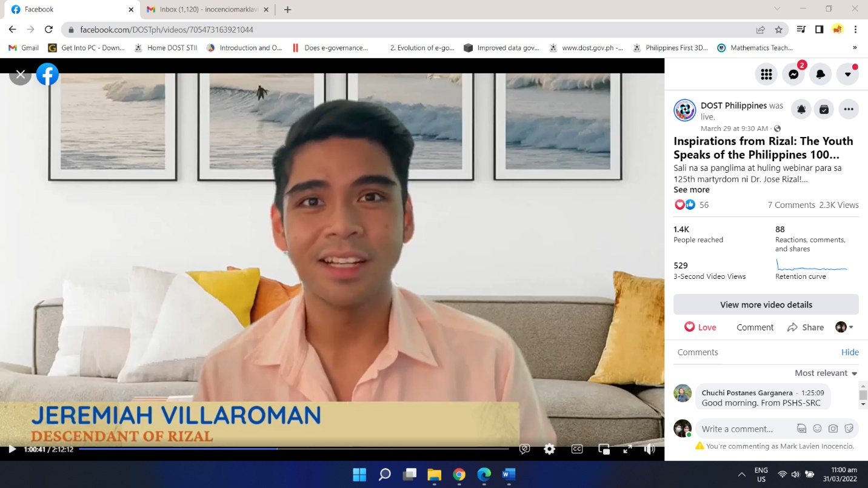Image resolution: width=868 pixels, height=488 pixels.
Task: Expand the account dropdown arrow
Action: pyautogui.click(x=847, y=74)
